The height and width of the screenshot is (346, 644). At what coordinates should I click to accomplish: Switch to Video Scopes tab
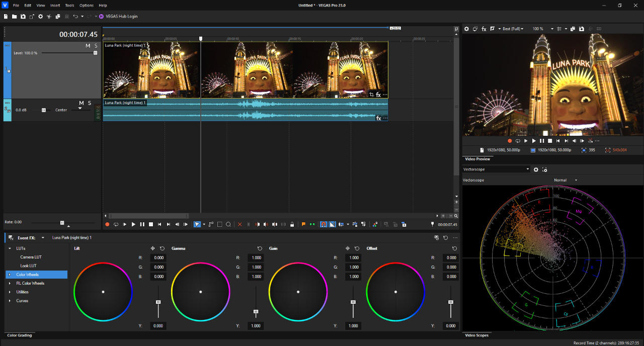pyautogui.click(x=476, y=335)
